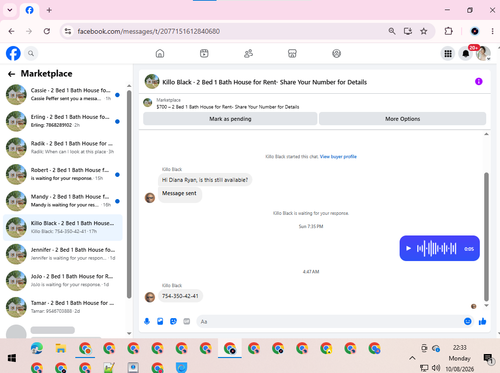Open the tab search dropdown arrow
Screen dimensions: 500x373
click(10, 10)
